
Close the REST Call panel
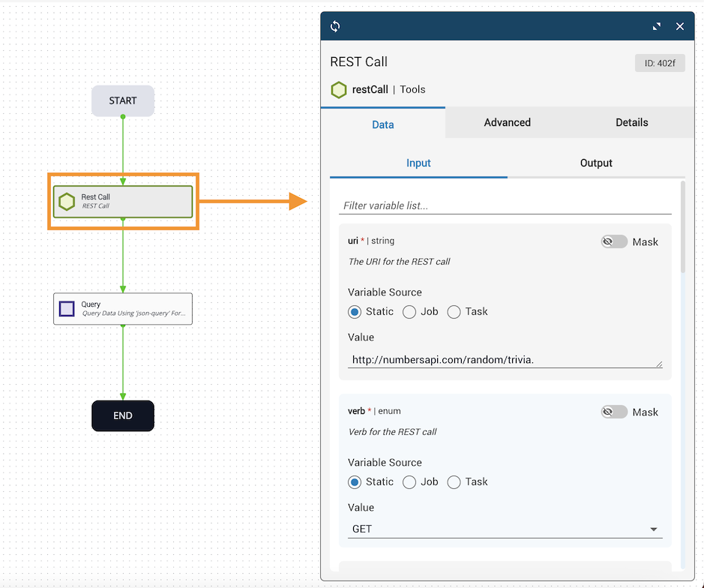click(680, 26)
